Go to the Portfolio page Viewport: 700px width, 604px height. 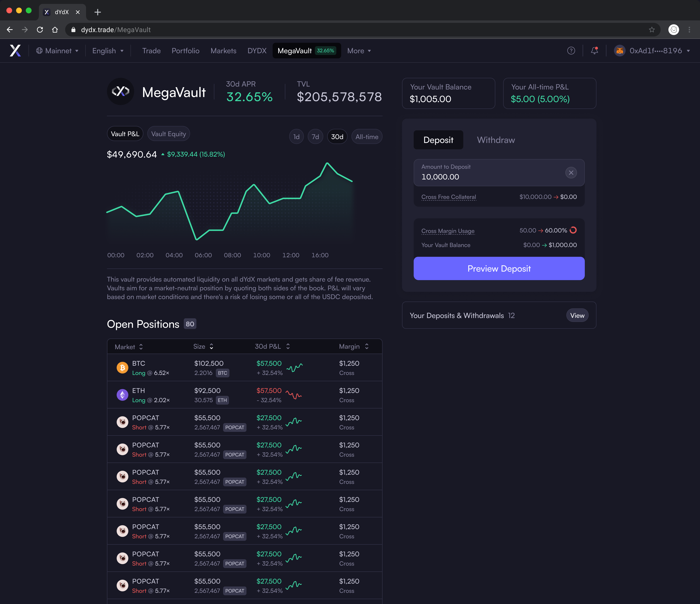click(186, 51)
